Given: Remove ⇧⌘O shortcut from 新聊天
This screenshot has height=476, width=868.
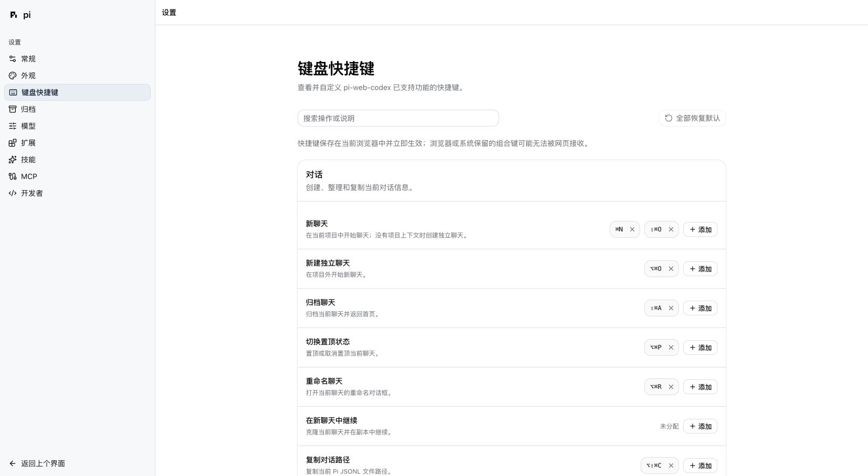Looking at the screenshot, I should tap(671, 229).
